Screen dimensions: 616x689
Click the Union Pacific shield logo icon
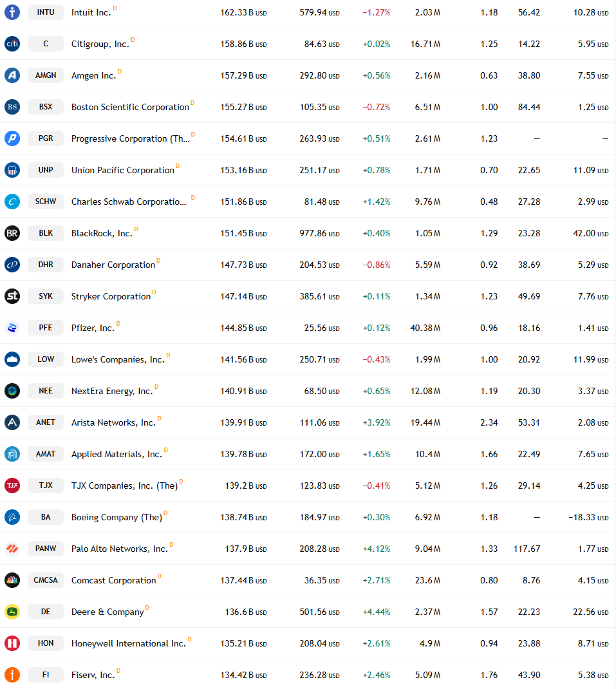pyautogui.click(x=12, y=170)
